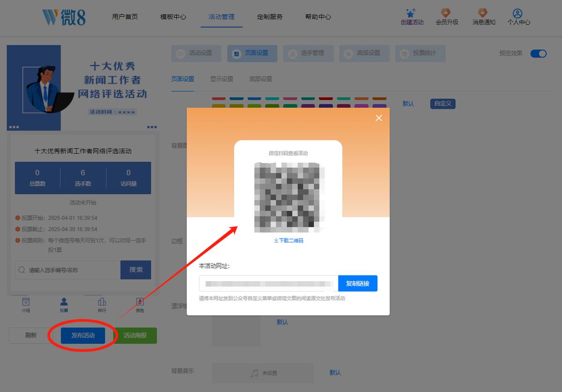
Task: Click the 总票数 counter in stats box
Action: pyautogui.click(x=37, y=178)
